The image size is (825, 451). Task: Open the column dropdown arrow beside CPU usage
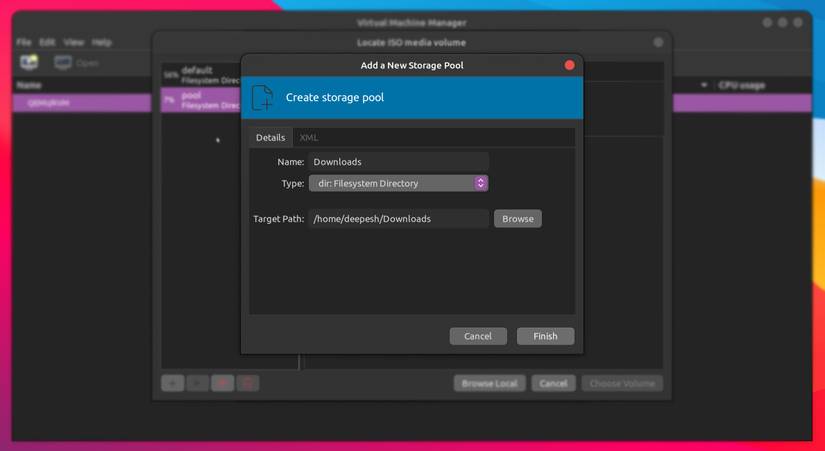point(704,85)
